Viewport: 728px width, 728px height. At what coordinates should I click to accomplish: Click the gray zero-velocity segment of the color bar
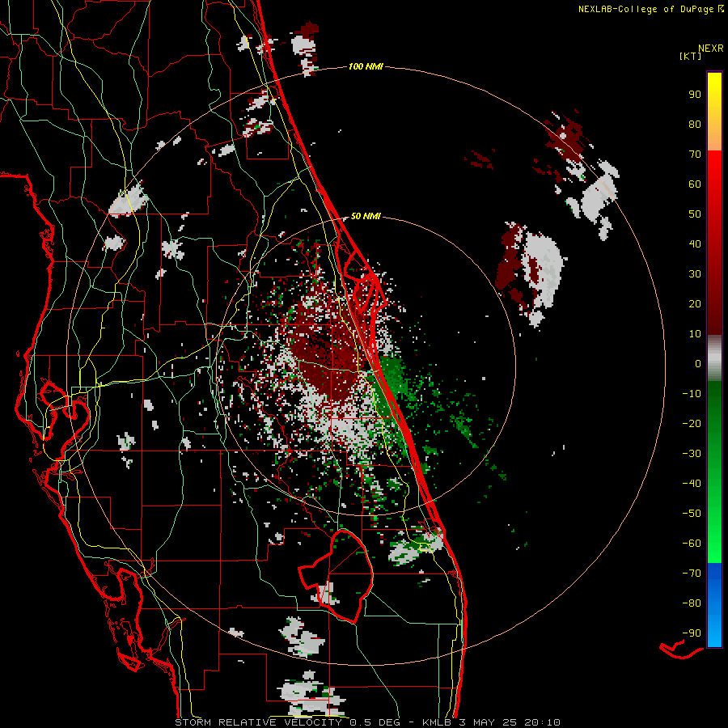tap(714, 358)
